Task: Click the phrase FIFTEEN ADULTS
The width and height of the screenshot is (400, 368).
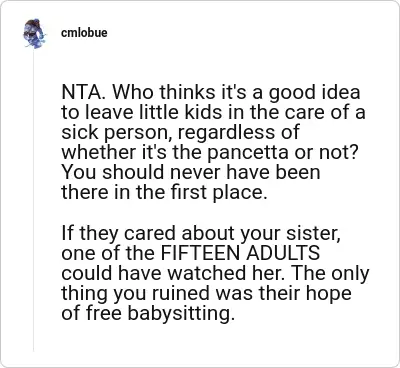Action: 240,253
